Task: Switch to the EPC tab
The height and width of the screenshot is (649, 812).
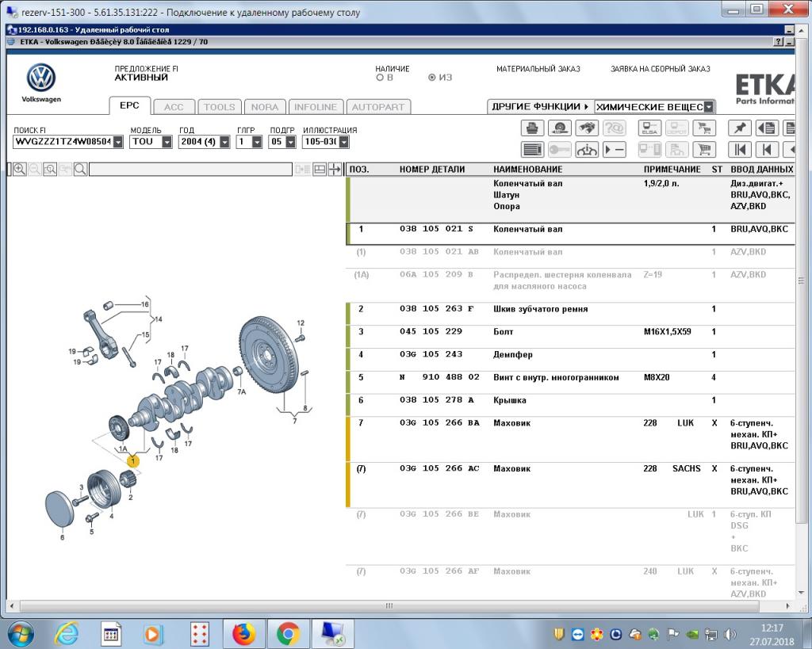Action: click(x=129, y=105)
